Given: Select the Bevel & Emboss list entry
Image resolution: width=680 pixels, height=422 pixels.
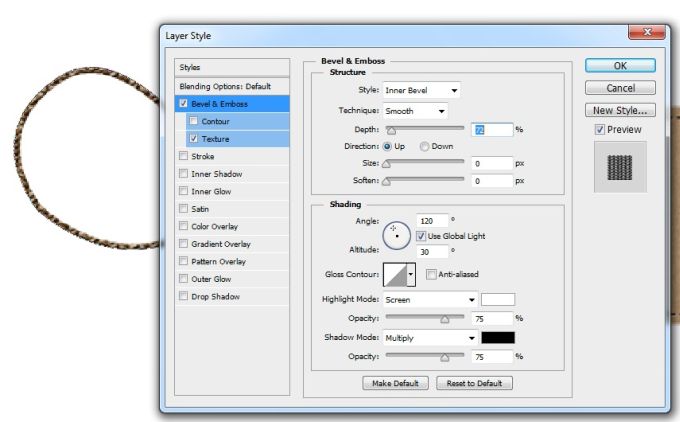Looking at the screenshot, I should [x=232, y=104].
